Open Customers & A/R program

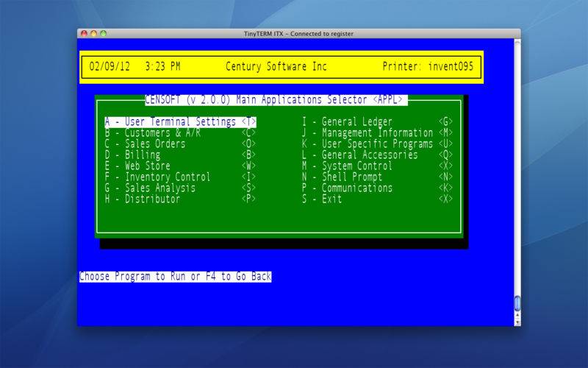pos(180,133)
